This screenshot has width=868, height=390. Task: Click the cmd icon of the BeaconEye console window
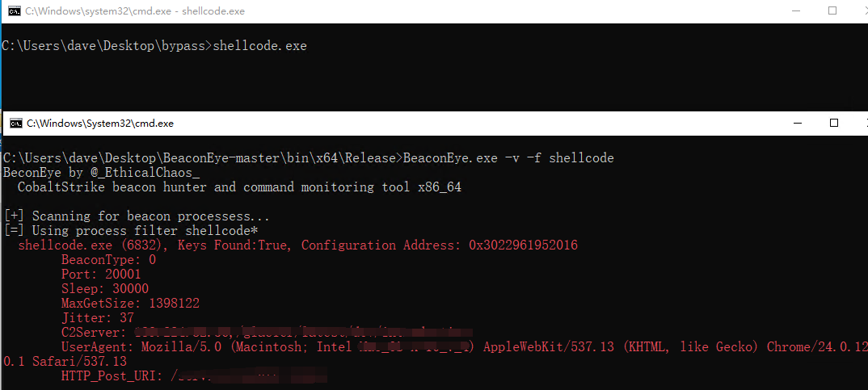16,124
